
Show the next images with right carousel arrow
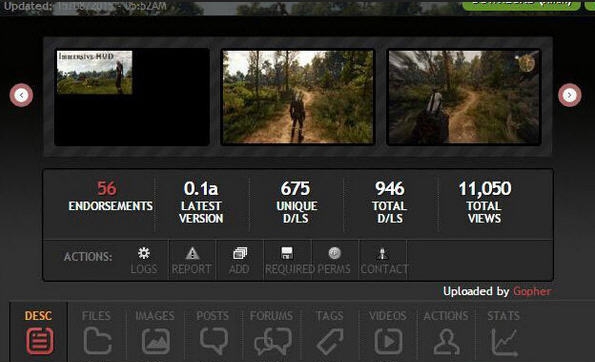click(569, 95)
